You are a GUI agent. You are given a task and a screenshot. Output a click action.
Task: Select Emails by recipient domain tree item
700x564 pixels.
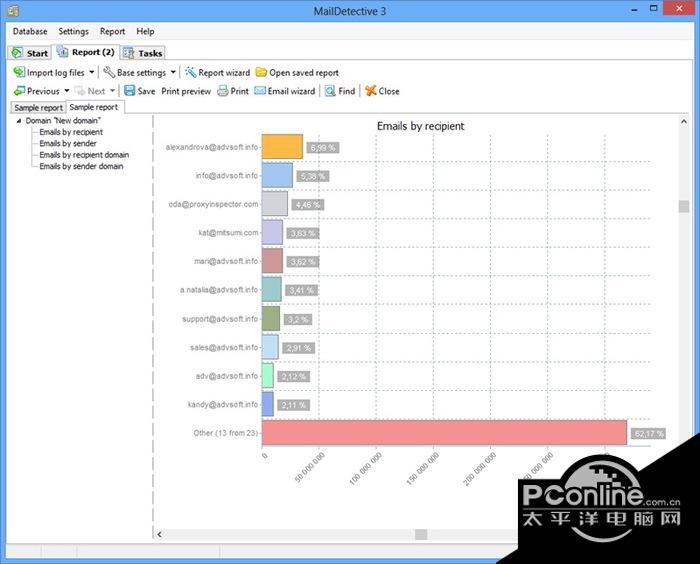(84, 155)
